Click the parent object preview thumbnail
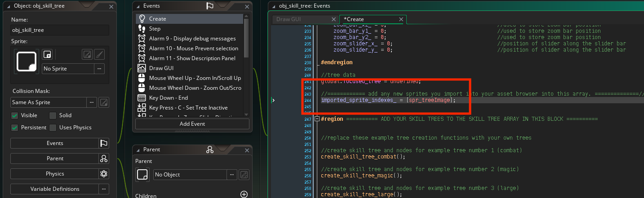The image size is (644, 198). [x=142, y=175]
